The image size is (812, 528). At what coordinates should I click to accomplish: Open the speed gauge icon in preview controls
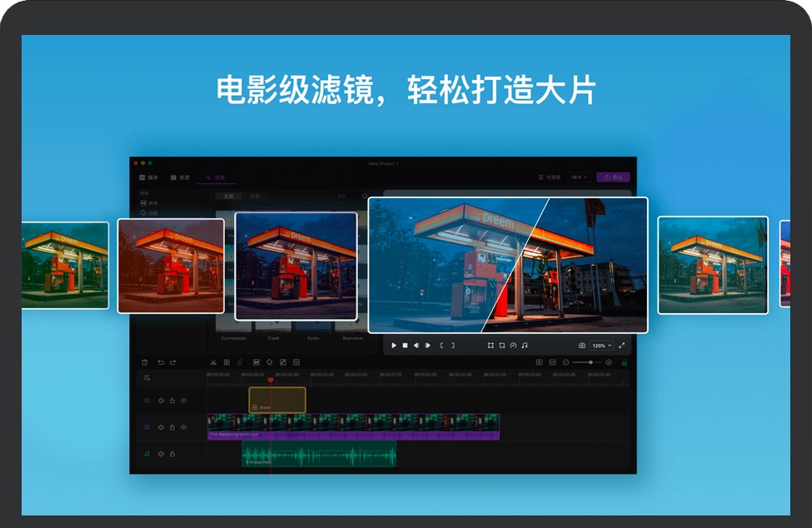(513, 345)
